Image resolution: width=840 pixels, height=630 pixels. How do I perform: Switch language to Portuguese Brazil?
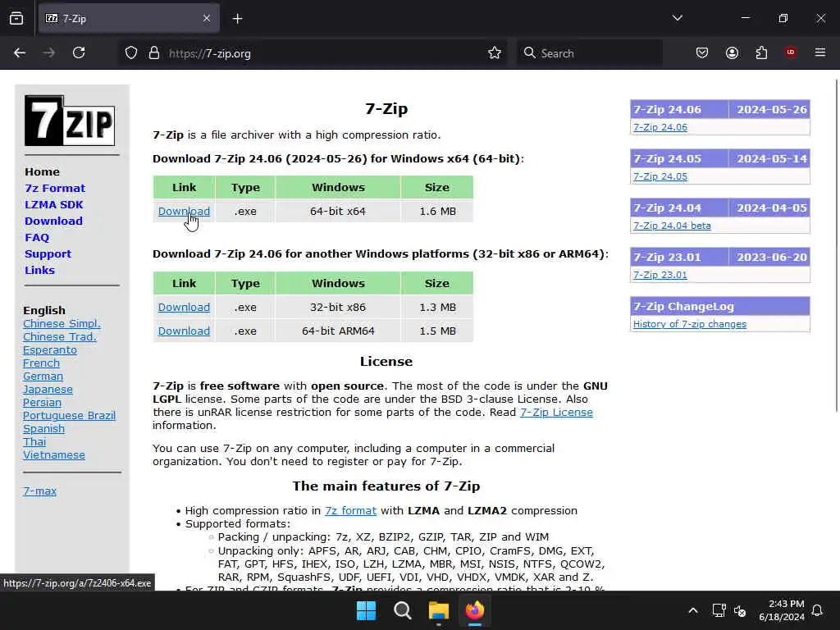(69, 416)
